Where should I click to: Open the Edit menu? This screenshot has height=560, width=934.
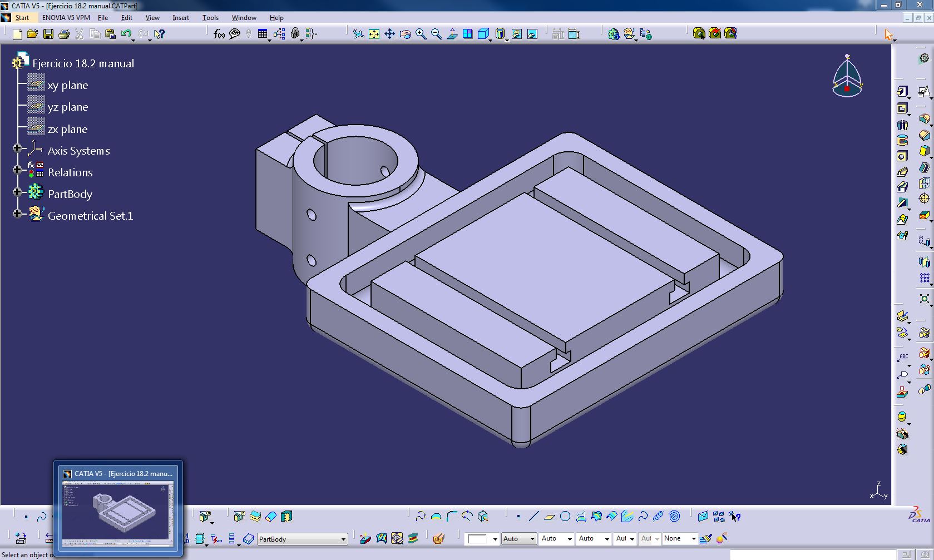pos(127,18)
